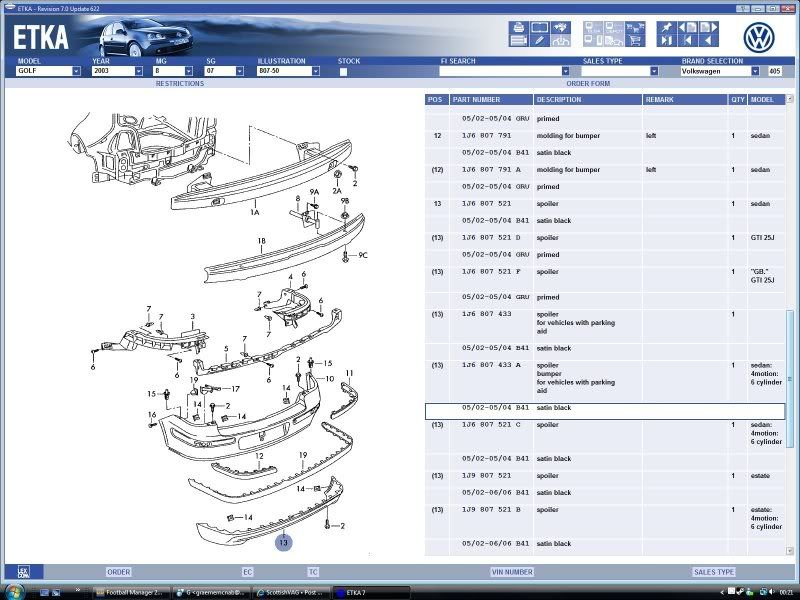Click the system clock in the taskbar
Viewport: 800px width, 600px height.
tap(786, 592)
